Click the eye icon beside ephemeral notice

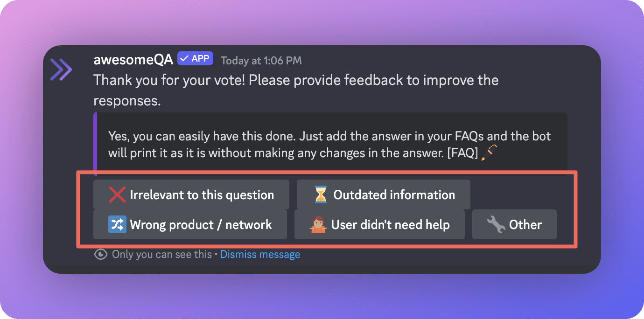tap(101, 254)
